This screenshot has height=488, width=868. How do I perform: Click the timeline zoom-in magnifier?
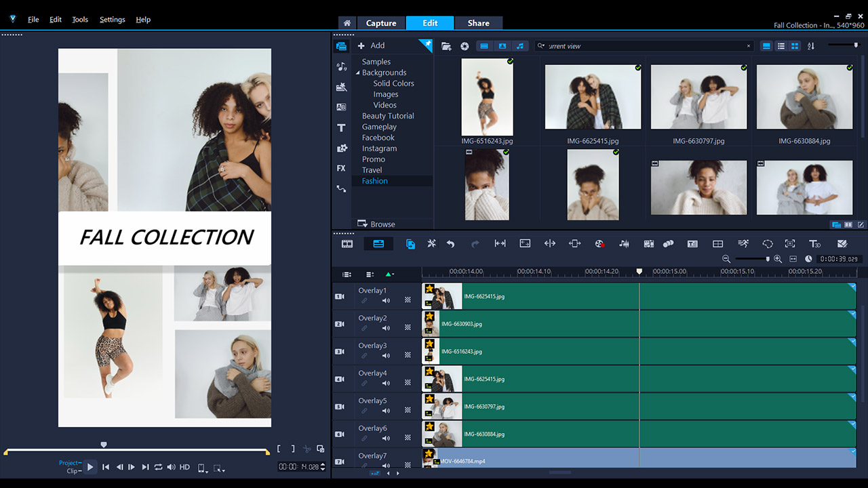tap(778, 259)
